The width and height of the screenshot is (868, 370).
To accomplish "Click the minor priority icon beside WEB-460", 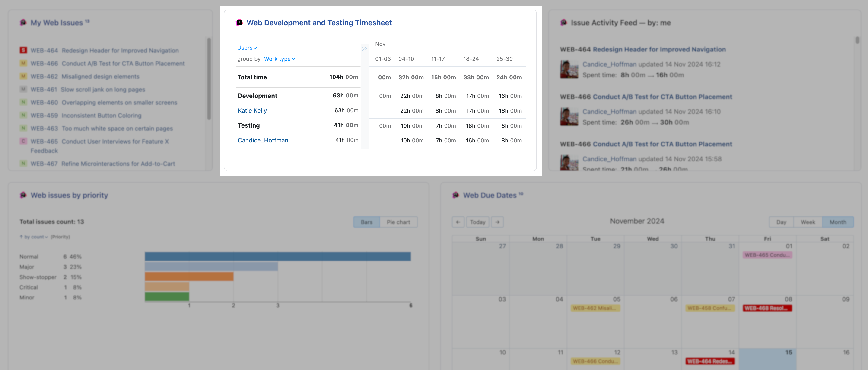I will pos(23,102).
